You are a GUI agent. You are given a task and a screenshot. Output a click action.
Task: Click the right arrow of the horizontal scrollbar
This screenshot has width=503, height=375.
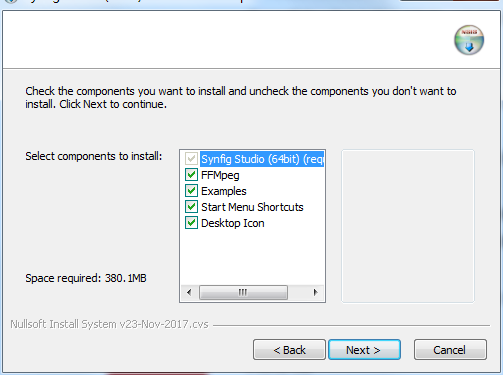[x=315, y=292]
